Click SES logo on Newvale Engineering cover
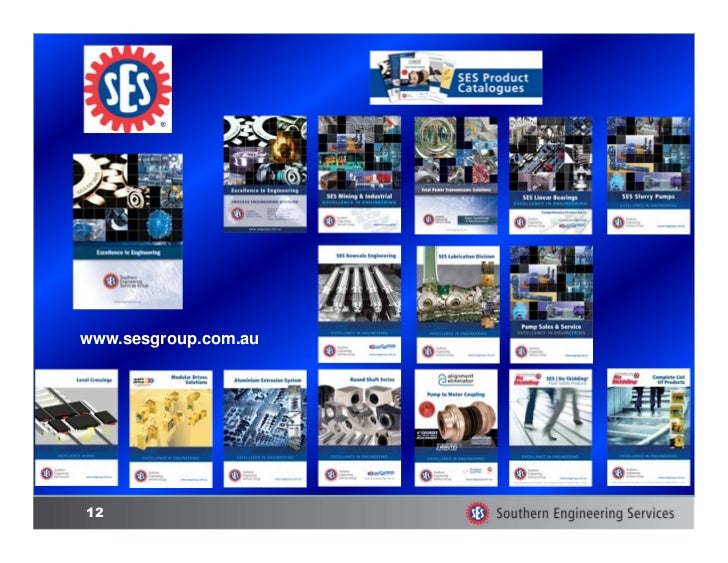728x563 pixels. 329,351
